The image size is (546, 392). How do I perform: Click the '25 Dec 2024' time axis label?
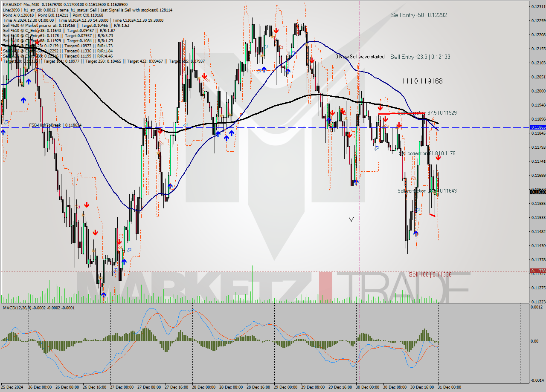click(13, 387)
